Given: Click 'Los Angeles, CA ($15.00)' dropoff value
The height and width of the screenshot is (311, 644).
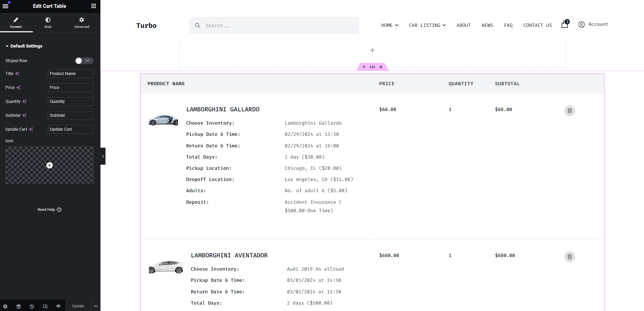Looking at the screenshot, I should [x=319, y=180].
